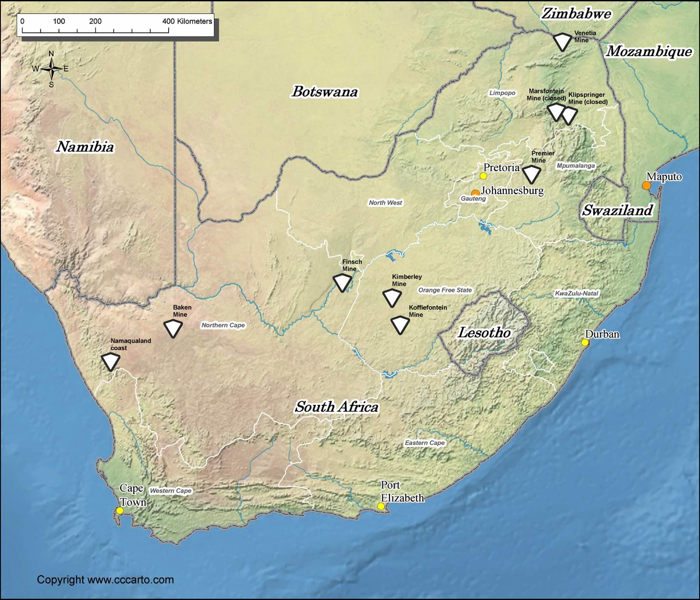This screenshot has width=700, height=600.
Task: Click the Venetia Mine diamond marker
Action: [562, 42]
